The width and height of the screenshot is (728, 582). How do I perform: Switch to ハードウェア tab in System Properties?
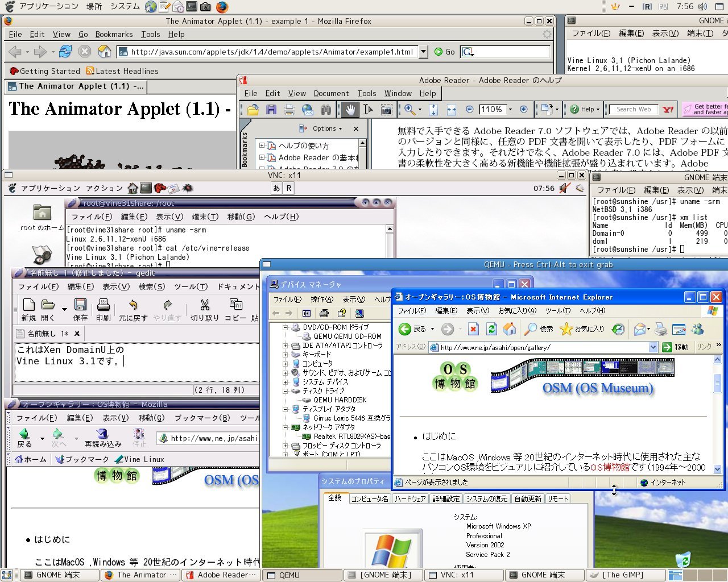tap(410, 498)
